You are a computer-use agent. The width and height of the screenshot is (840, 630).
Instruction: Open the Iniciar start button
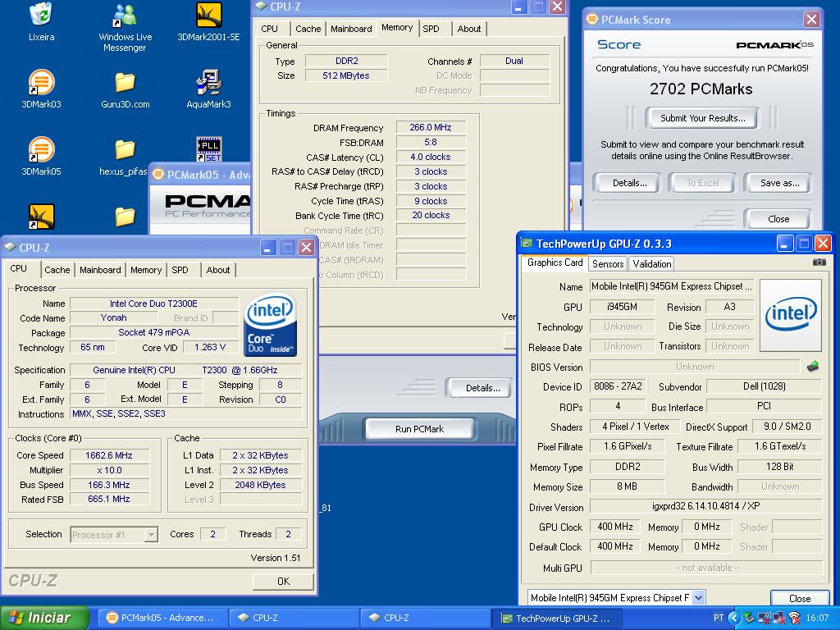pos(45,618)
